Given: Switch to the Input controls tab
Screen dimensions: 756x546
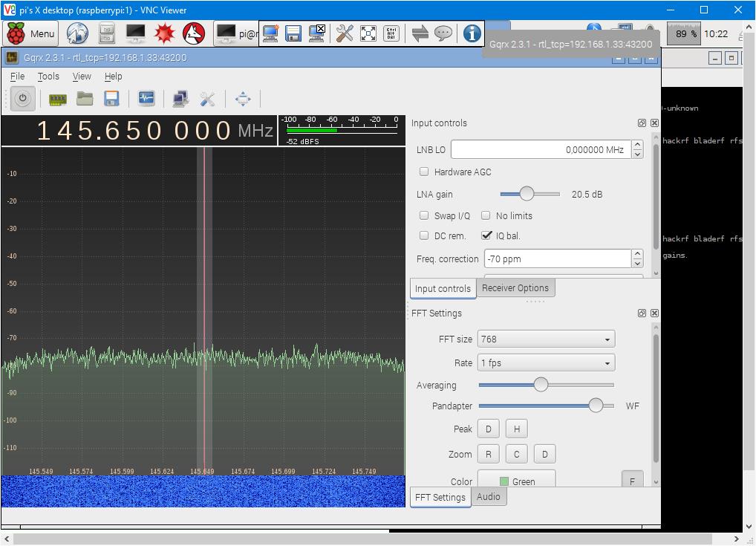Looking at the screenshot, I should [443, 288].
